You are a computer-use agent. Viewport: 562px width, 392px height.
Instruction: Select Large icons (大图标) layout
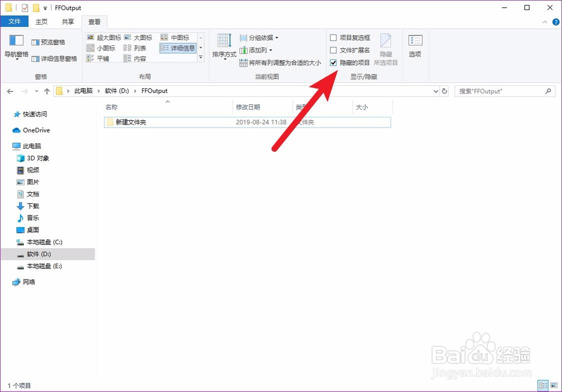tap(138, 38)
